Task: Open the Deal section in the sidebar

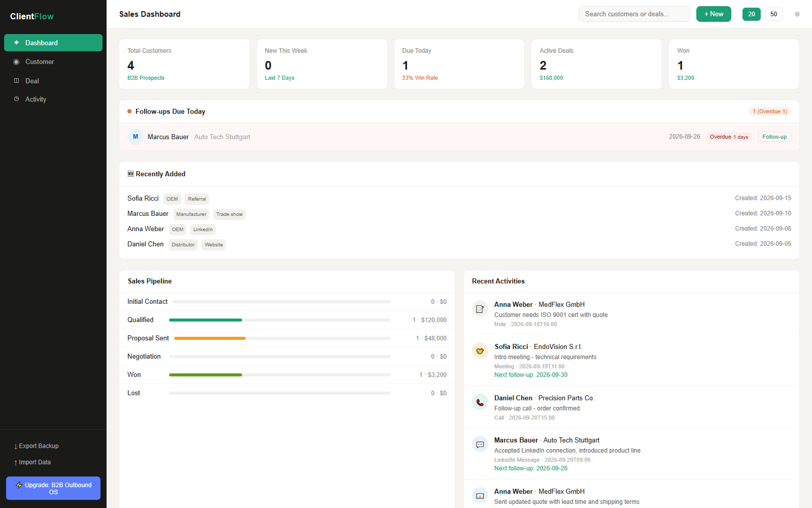Action: (53, 81)
